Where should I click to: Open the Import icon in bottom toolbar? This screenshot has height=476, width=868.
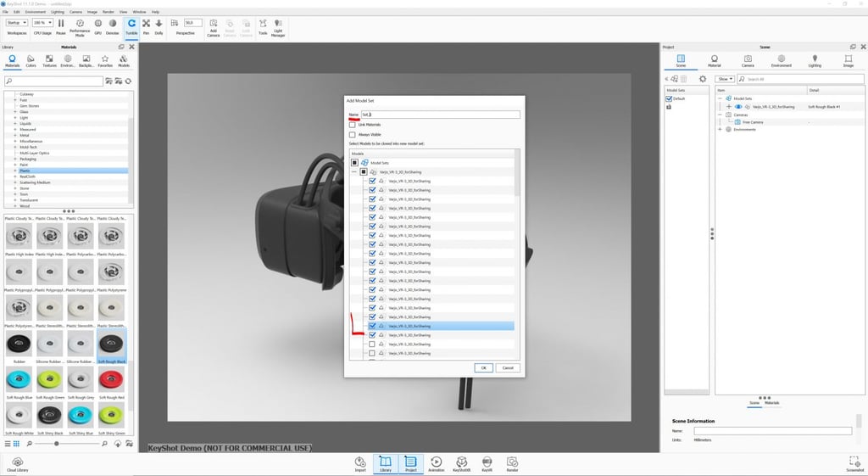360,462
